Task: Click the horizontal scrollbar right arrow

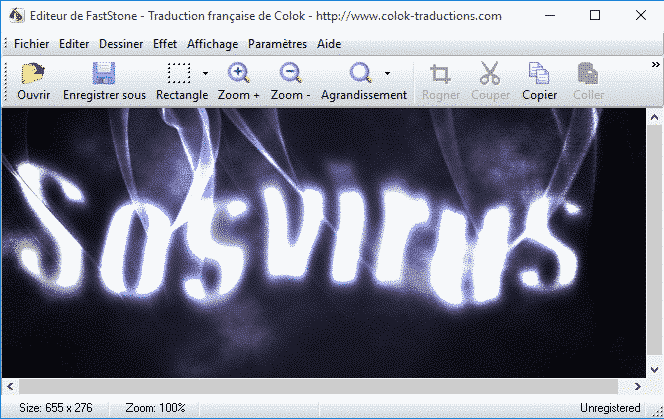Action: [x=638, y=386]
